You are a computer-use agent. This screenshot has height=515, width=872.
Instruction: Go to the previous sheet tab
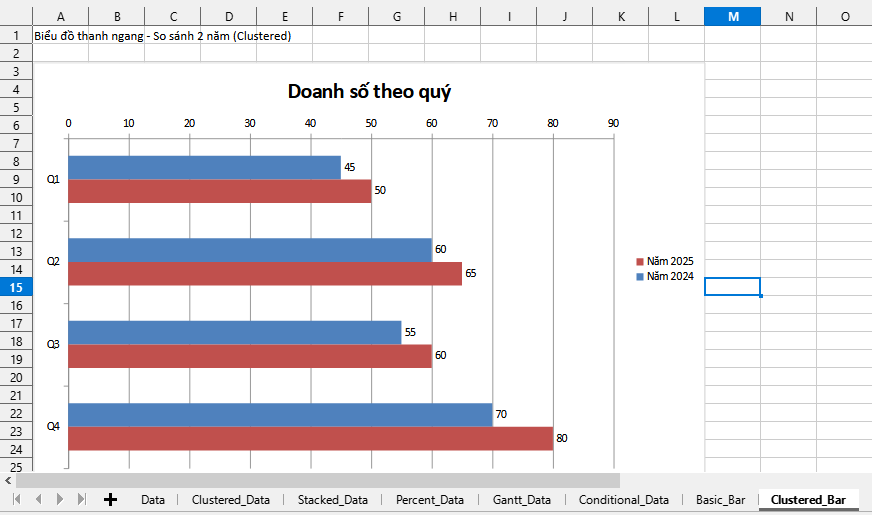coord(38,499)
